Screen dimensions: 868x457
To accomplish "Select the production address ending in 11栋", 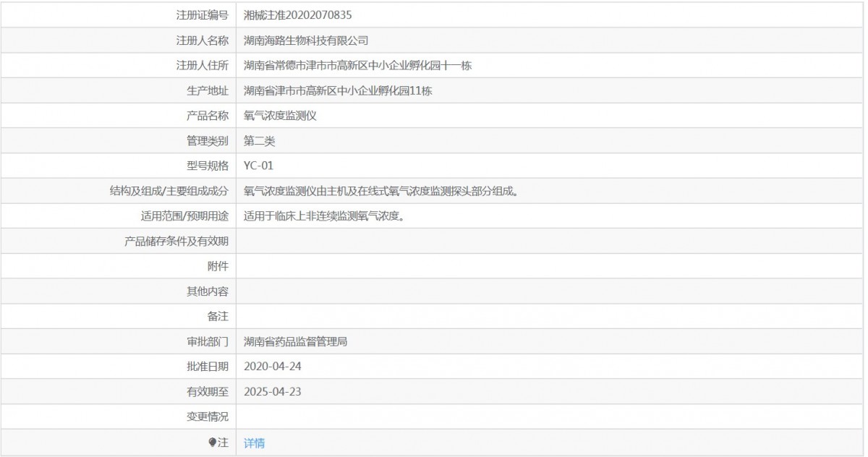I will (x=339, y=90).
